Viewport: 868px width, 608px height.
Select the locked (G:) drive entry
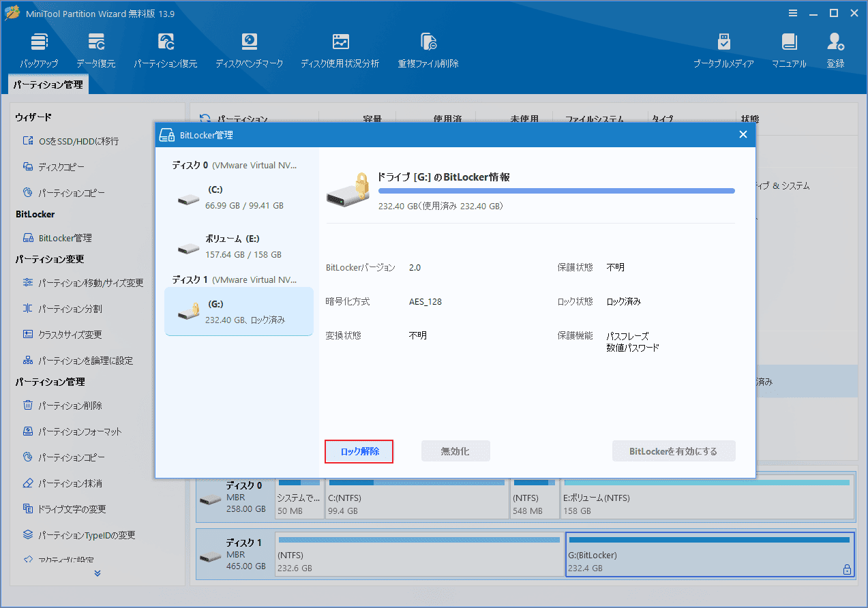(x=239, y=311)
